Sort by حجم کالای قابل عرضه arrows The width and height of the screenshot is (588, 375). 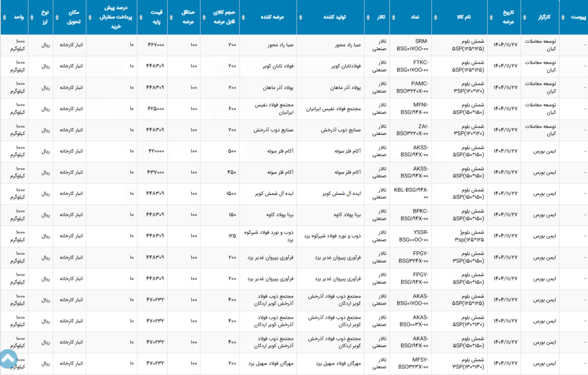[x=204, y=17]
